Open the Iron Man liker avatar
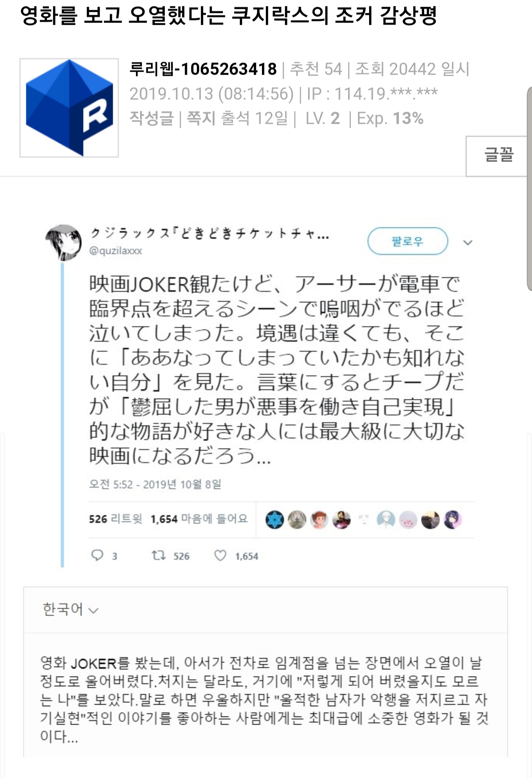The height and width of the screenshot is (778, 532). click(341, 519)
